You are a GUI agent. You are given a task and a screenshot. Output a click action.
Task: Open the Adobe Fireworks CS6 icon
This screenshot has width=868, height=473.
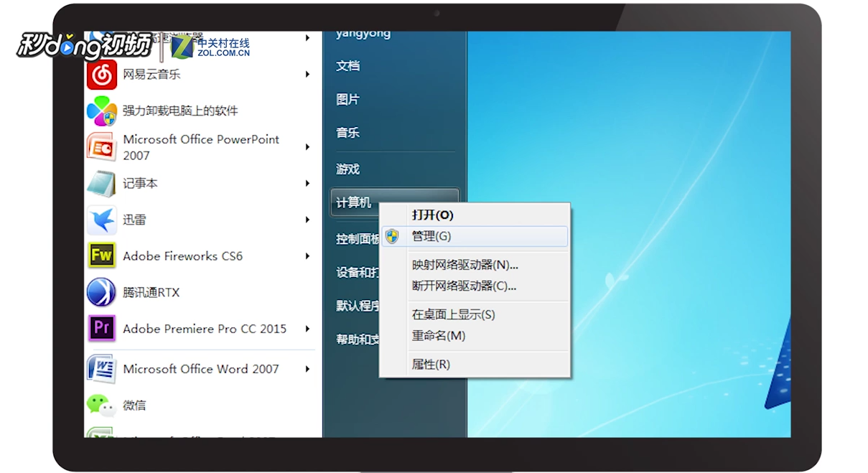pyautogui.click(x=102, y=256)
